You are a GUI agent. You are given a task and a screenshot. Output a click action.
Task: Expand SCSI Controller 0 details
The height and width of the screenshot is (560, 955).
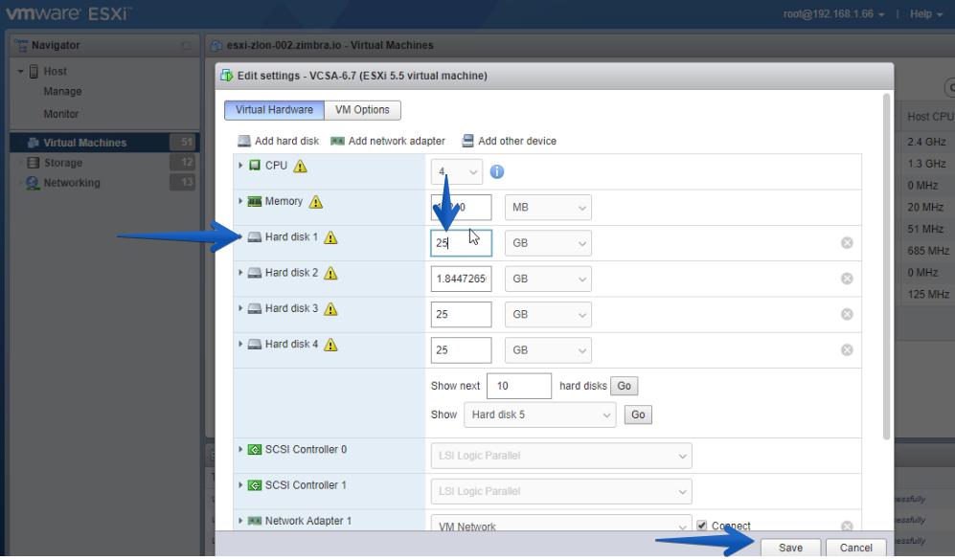point(240,450)
